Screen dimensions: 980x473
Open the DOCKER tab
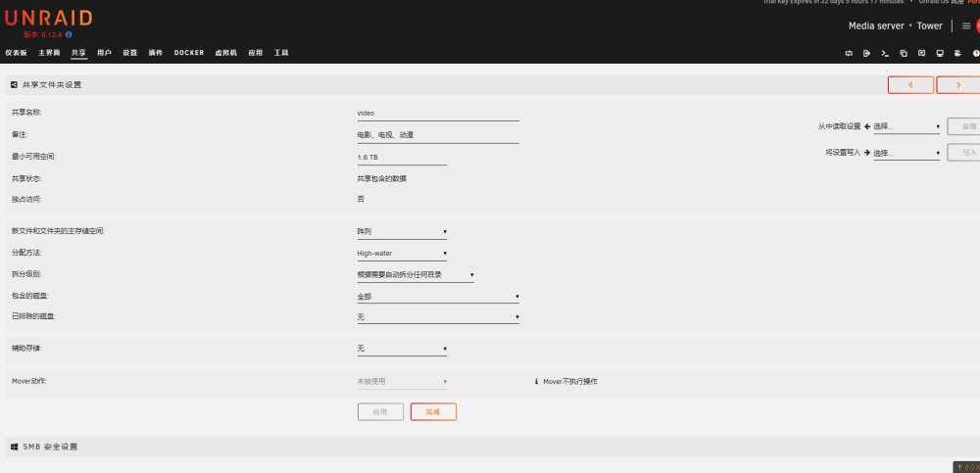coord(189,53)
